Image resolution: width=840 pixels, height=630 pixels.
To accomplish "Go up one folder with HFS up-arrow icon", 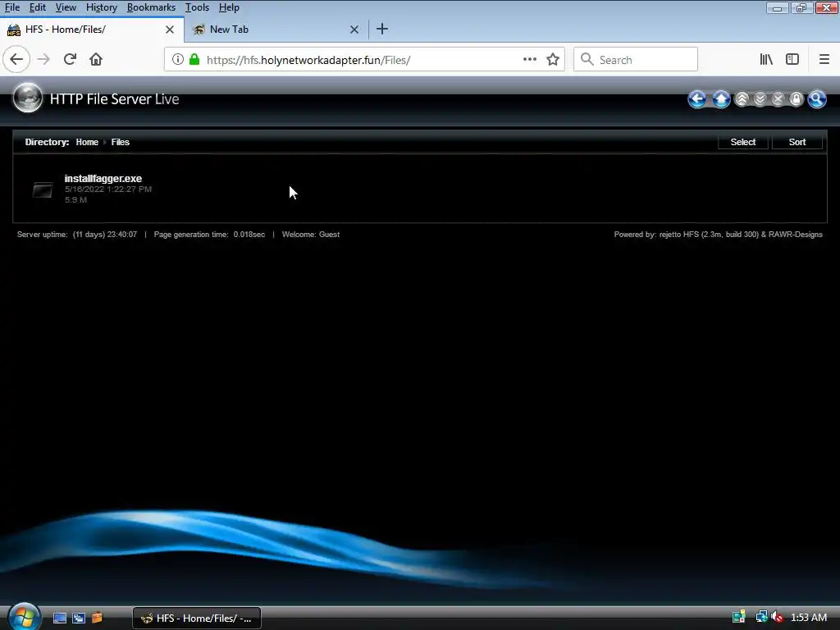I will 722,99.
